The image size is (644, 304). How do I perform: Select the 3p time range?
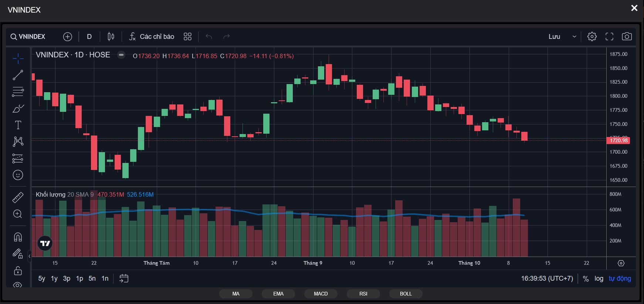(x=67, y=278)
